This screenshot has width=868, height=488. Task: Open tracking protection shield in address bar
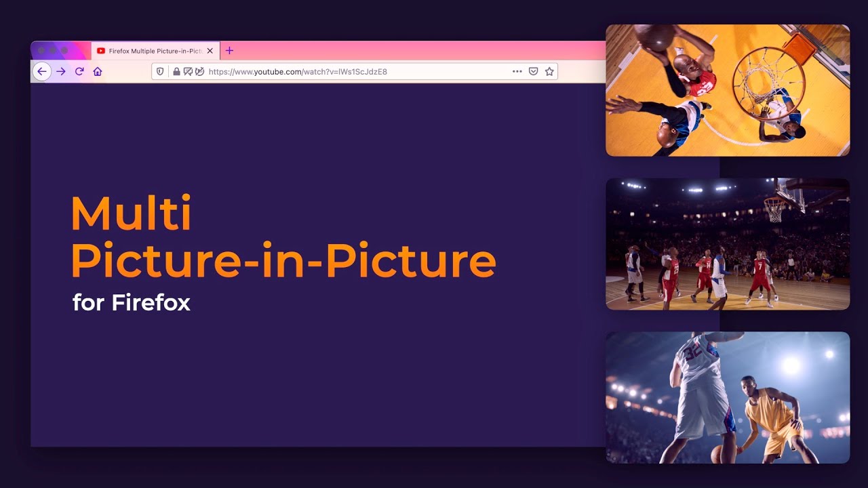(161, 71)
